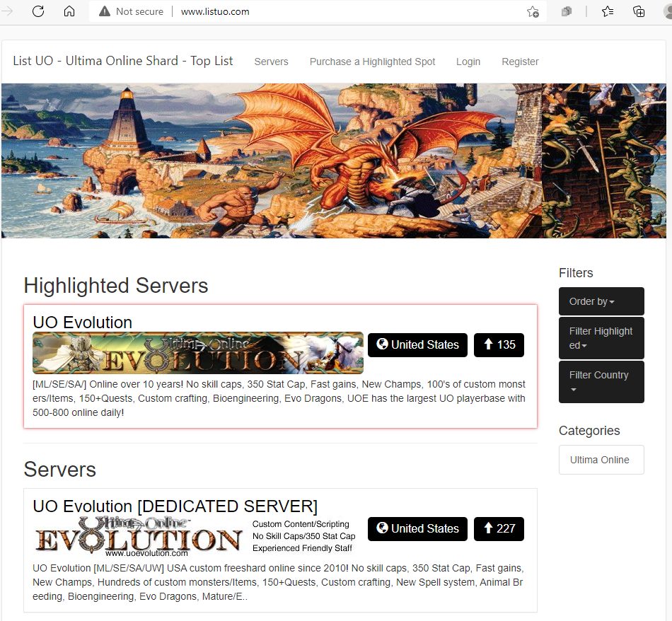Open the highlighted UO Evolution server title
The height and width of the screenshot is (621, 672).
tap(82, 323)
